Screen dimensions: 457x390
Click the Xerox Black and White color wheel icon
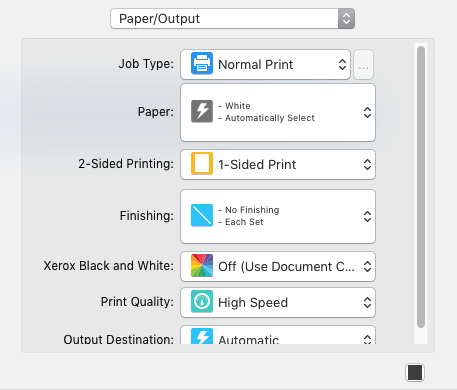coord(202,265)
